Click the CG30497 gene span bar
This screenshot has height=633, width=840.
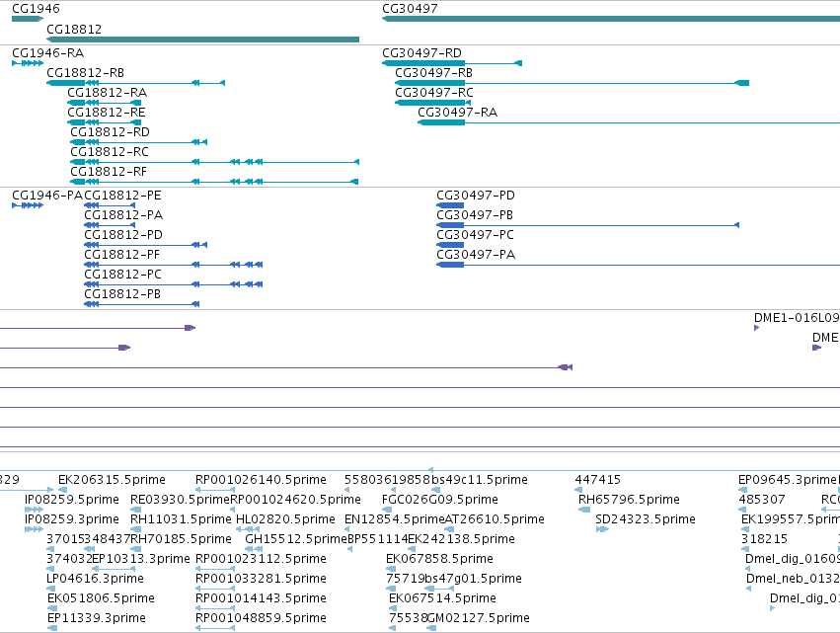click(x=611, y=19)
